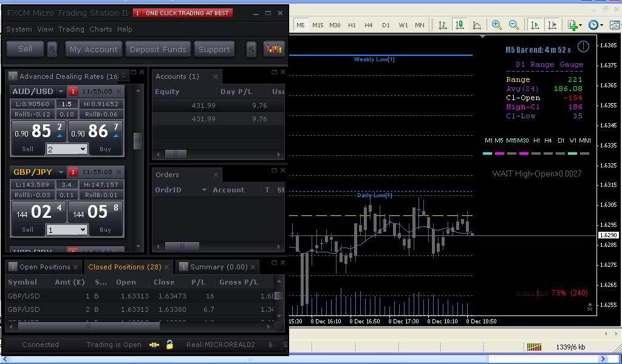This screenshot has width=622, height=364.
Task: Open the chart templates icon
Action: pos(615,25)
